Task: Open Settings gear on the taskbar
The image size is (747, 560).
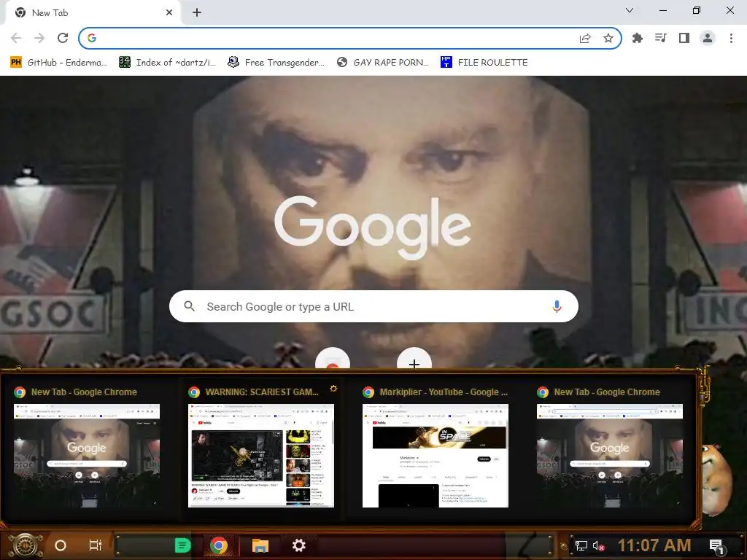Action: pyautogui.click(x=298, y=545)
